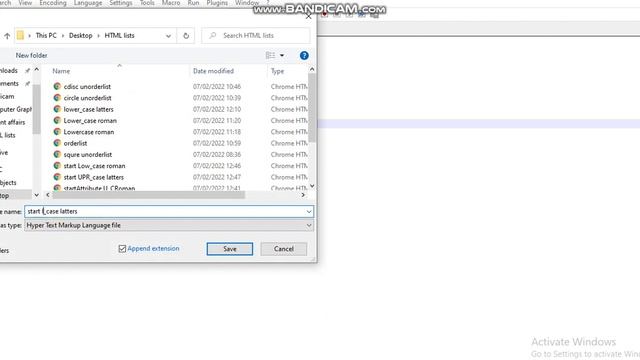Click the file list vertical scrollbar
The width and height of the screenshot is (640, 360).
(312, 108)
